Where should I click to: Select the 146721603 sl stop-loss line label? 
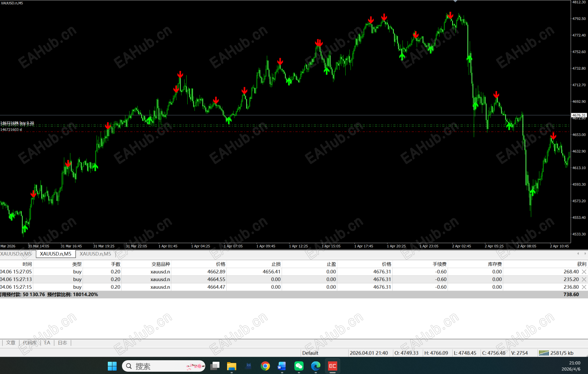pos(11,130)
